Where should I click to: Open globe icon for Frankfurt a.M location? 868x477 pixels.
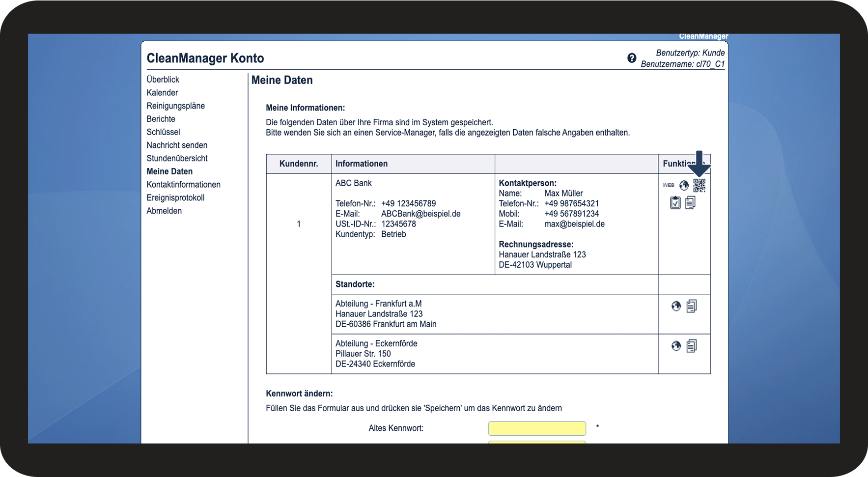click(x=676, y=306)
